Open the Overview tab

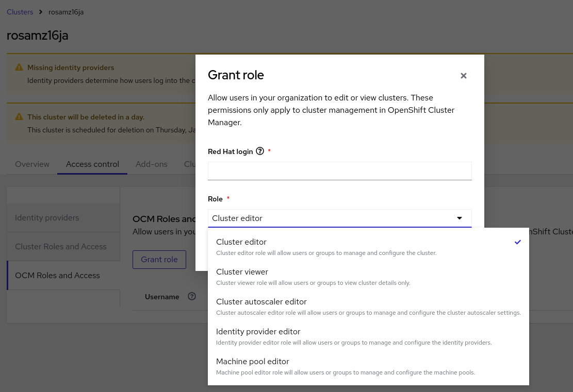tap(32, 164)
